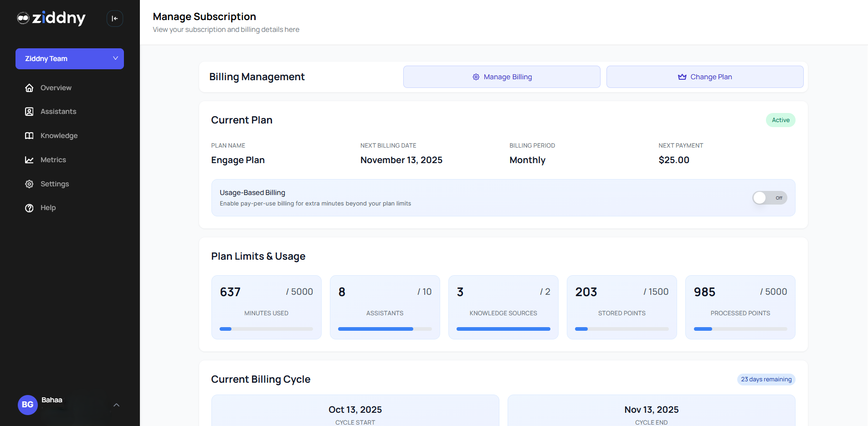Expand the Bahaa user account menu

[51, 400]
